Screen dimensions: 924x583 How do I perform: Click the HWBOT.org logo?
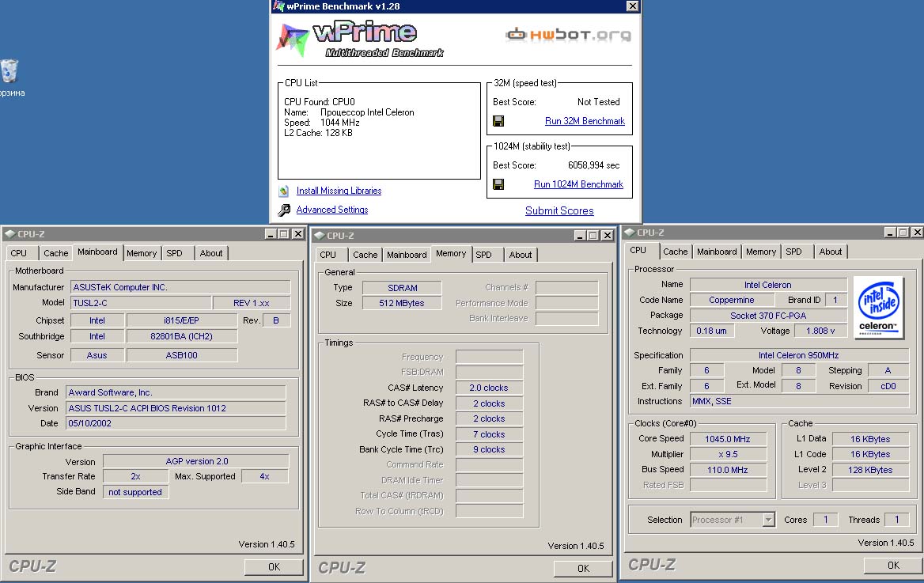tap(568, 35)
